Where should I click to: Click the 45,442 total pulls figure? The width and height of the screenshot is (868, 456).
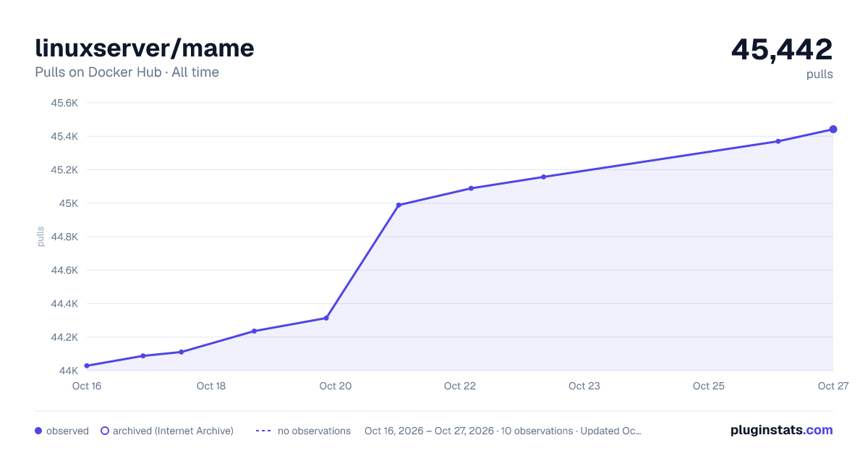pos(782,49)
